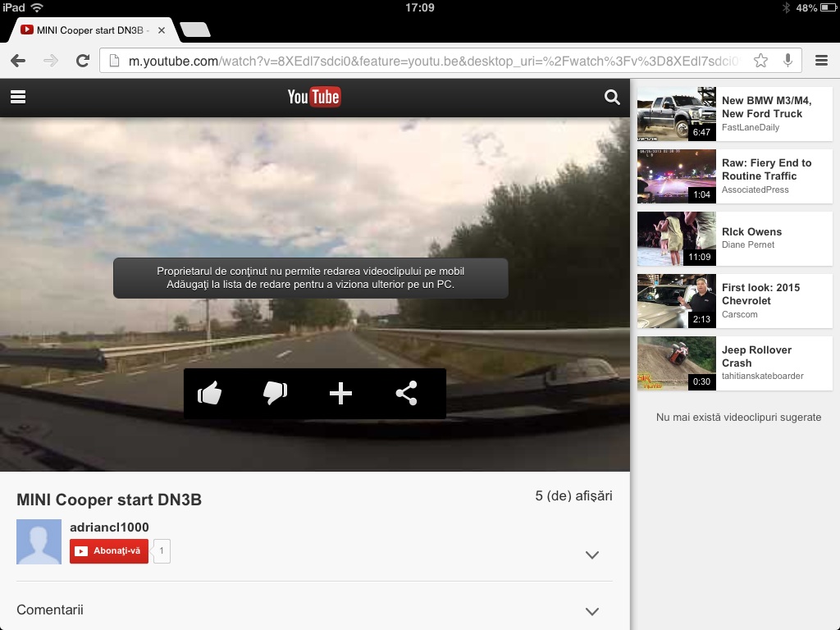Dislike the video with thumbs down
Image resolution: width=840 pixels, height=630 pixels.
[275, 394]
